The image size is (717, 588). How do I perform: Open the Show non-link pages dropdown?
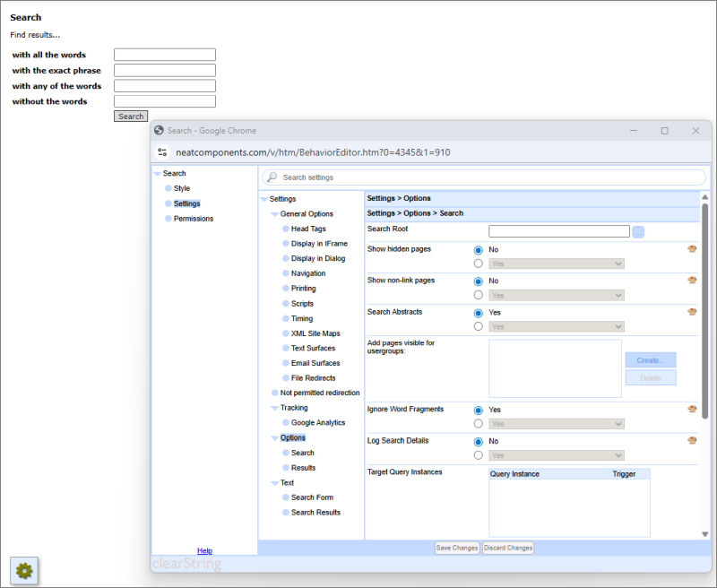coord(556,295)
